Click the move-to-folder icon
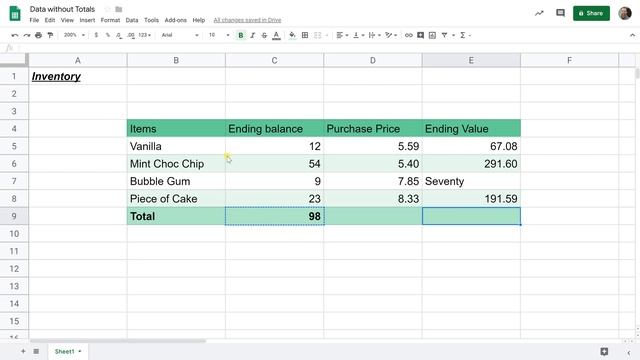 coord(118,9)
